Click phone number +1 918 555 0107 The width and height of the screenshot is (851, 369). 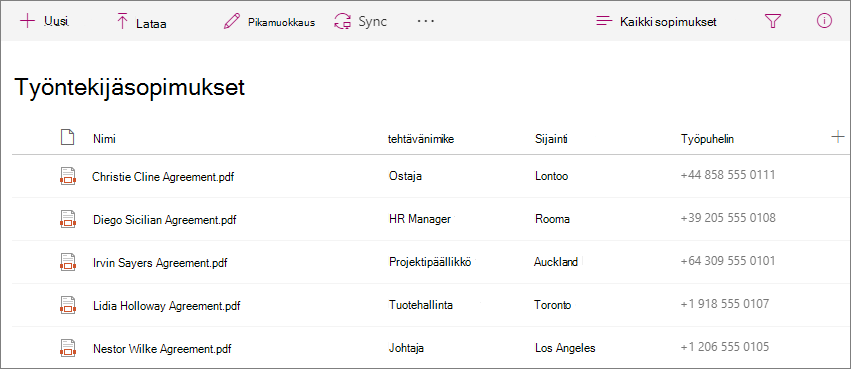pyautogui.click(x=725, y=304)
